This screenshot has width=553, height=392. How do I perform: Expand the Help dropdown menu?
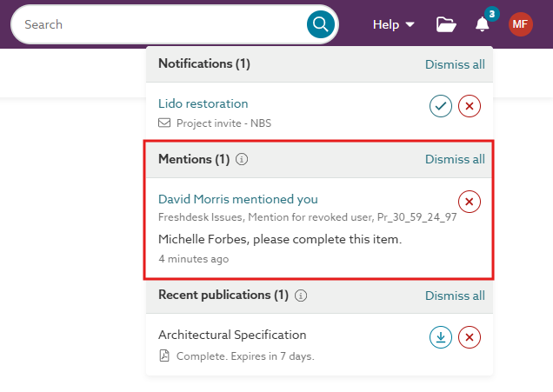394,24
